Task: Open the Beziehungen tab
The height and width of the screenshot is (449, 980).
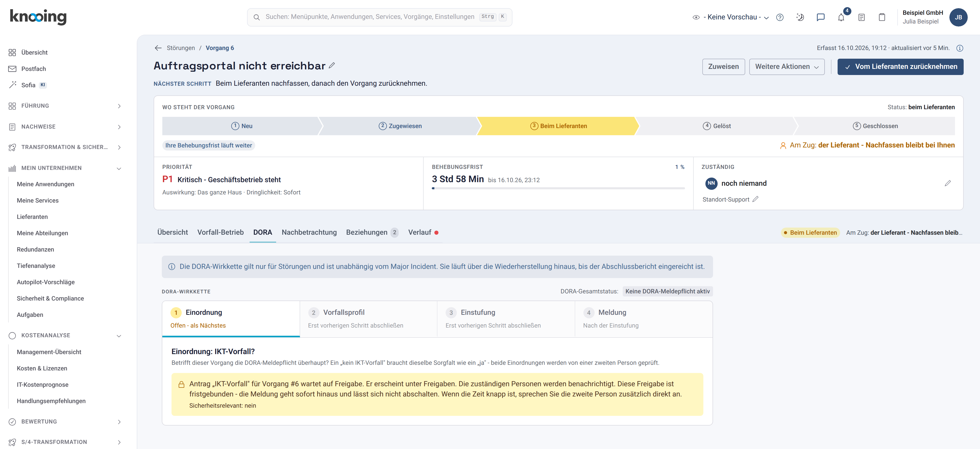Action: click(x=372, y=232)
